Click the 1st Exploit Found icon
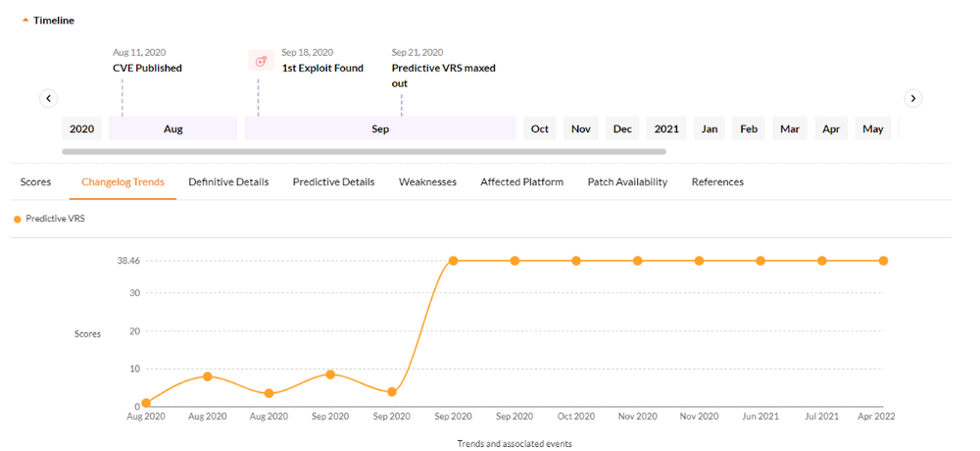 (x=261, y=61)
